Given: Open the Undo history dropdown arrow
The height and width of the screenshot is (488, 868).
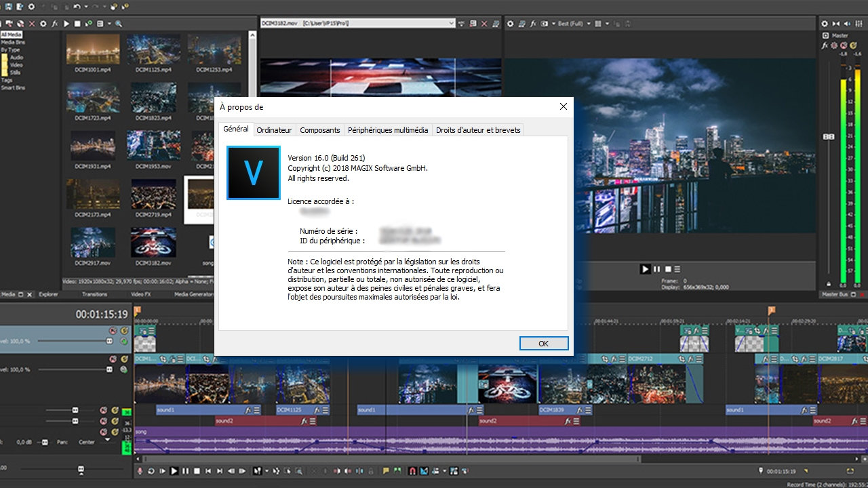Looking at the screenshot, I should tap(86, 7).
